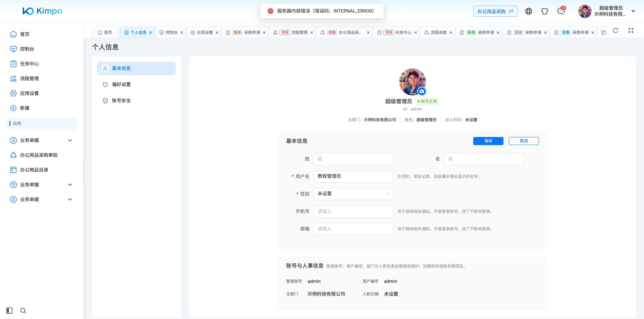This screenshot has width=644, height=319.
Task: Open 应用设置 in the left sidebar
Action: pyautogui.click(x=42, y=93)
